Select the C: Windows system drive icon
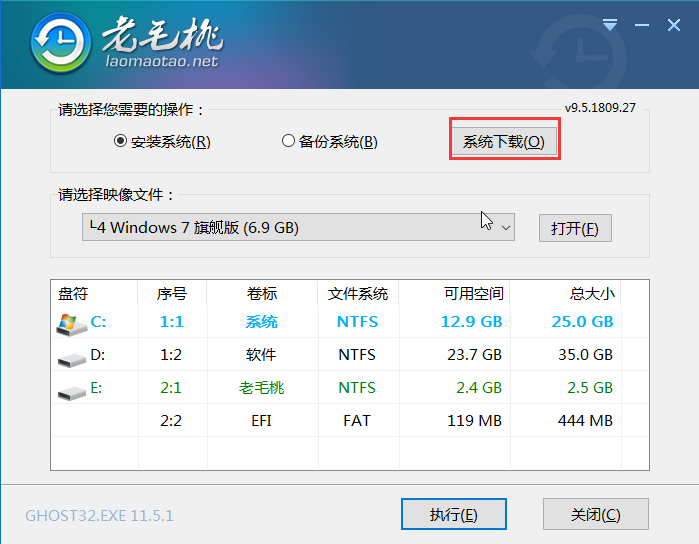699x544 pixels. 71,323
